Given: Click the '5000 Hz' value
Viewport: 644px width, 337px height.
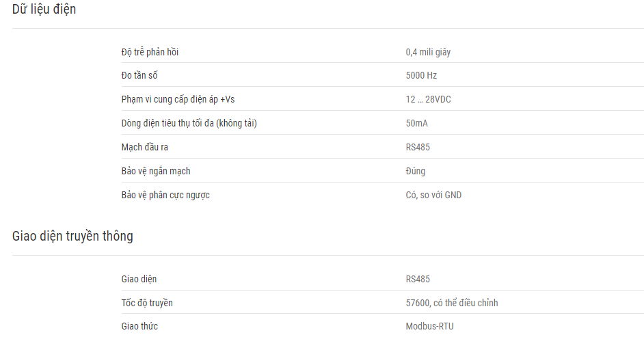Looking at the screenshot, I should 421,75.
